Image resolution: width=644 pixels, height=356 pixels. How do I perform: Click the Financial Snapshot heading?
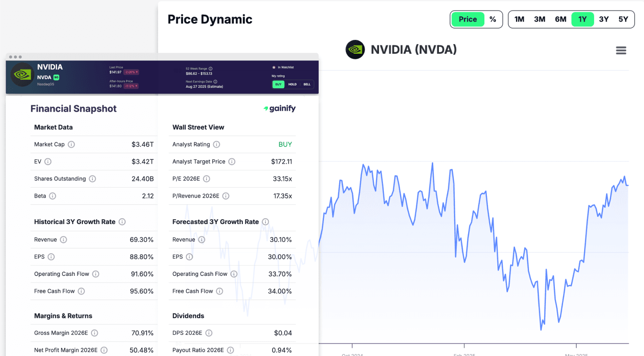click(x=74, y=109)
